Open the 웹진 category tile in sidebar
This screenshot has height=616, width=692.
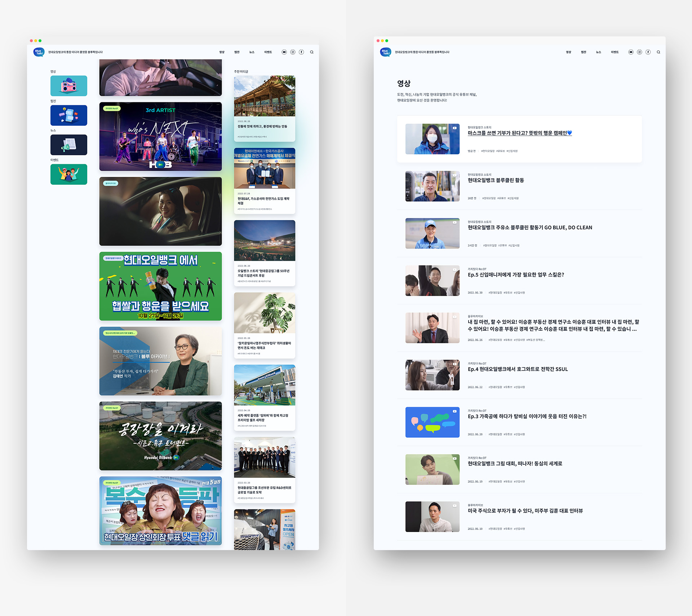pos(69,115)
